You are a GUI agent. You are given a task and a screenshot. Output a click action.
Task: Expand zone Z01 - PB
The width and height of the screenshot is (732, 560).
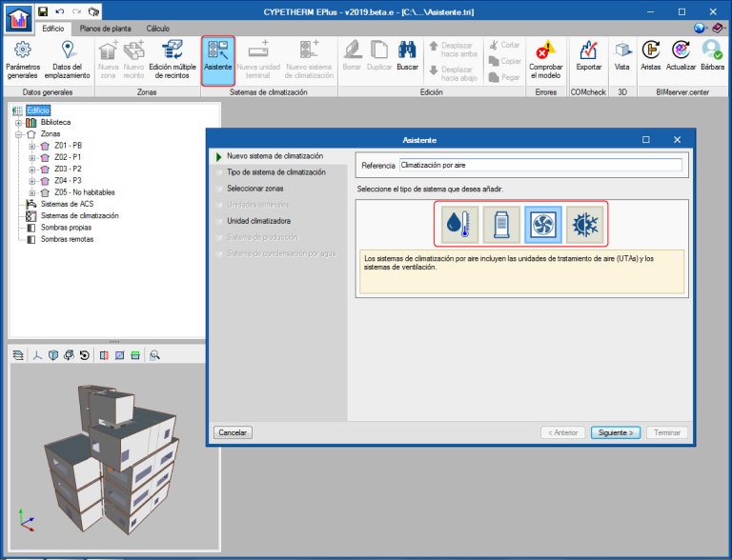point(32,146)
